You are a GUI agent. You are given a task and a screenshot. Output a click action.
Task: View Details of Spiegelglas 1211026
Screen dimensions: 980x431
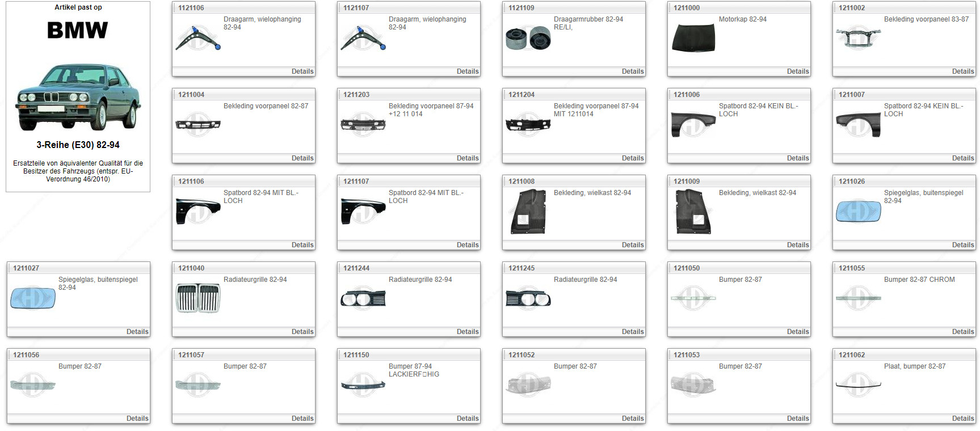click(x=963, y=245)
